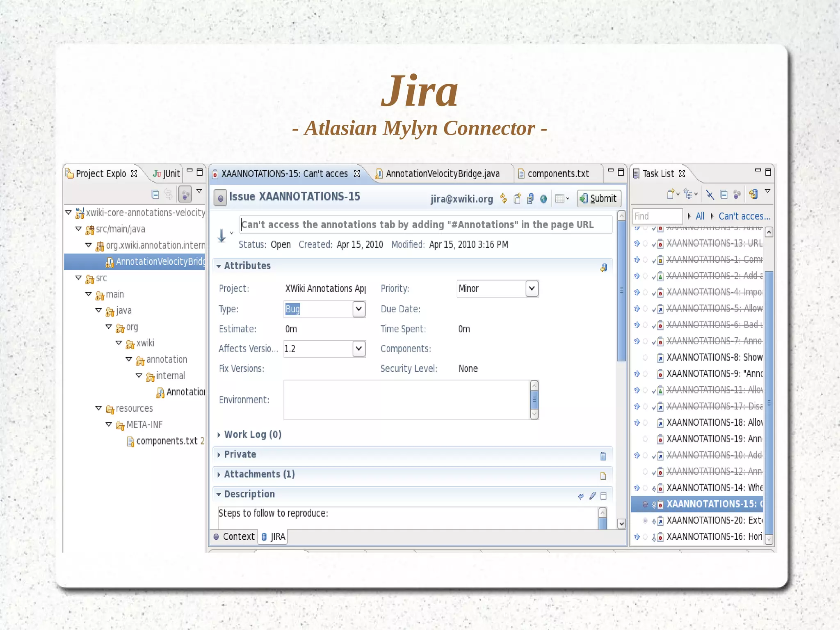This screenshot has height=630, width=840.
Task: Open issue with web browser globe icon
Action: pos(543,199)
